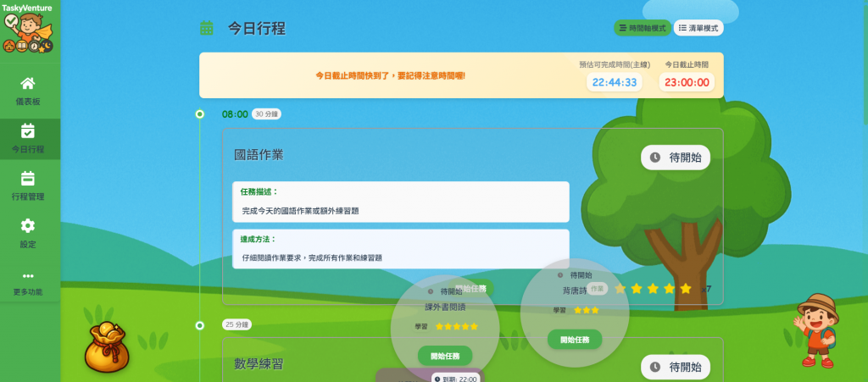Switch to 清單模式 list view
The image size is (868, 382).
pyautogui.click(x=698, y=28)
